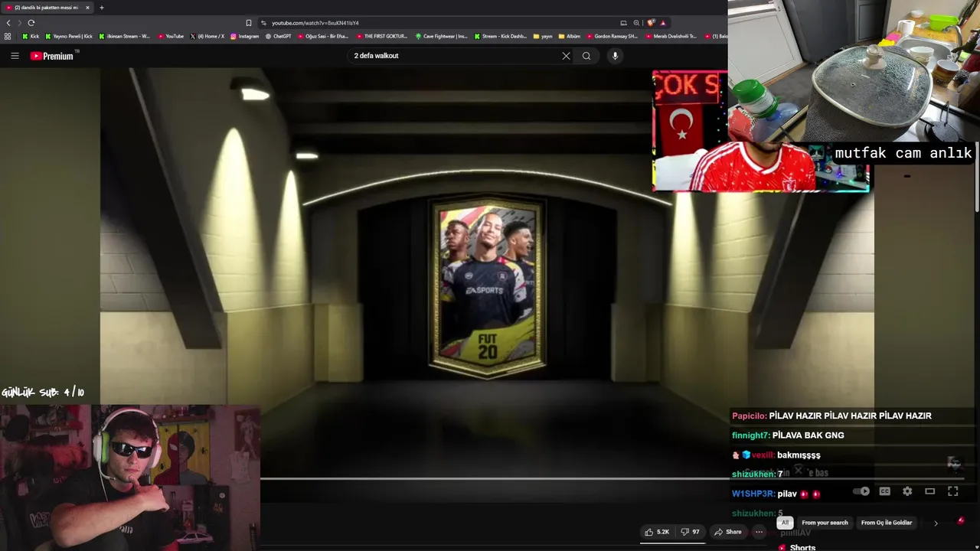Open the YouTube bookmark

[171, 36]
